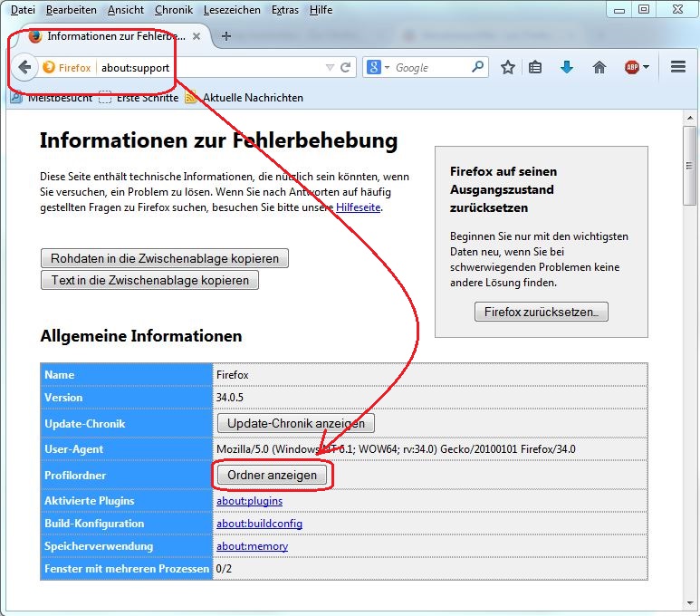Open the Lesezeichen menu
The width and height of the screenshot is (700, 616).
tap(232, 9)
